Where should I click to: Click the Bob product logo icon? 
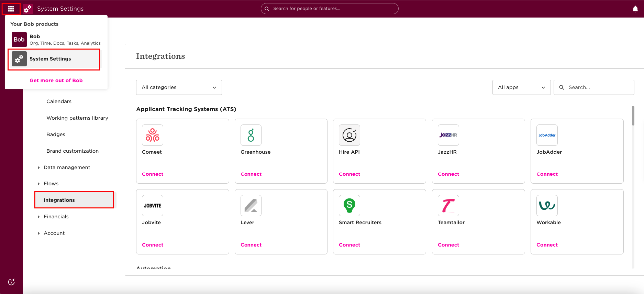tap(19, 40)
